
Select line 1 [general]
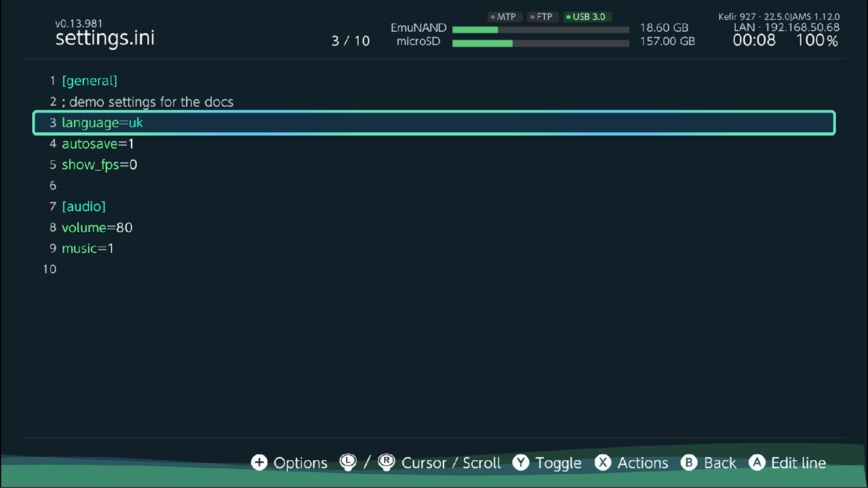click(434, 81)
